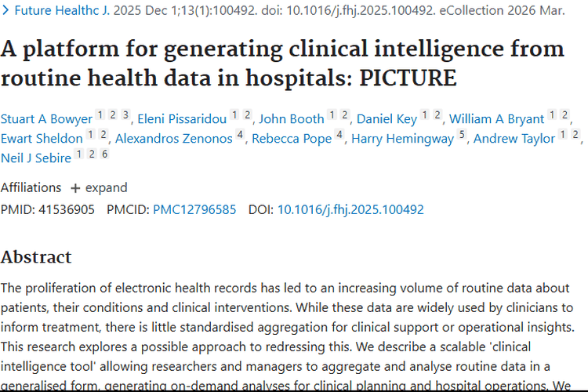
Task: Select author Harry Hemingway
Action: pos(402,139)
